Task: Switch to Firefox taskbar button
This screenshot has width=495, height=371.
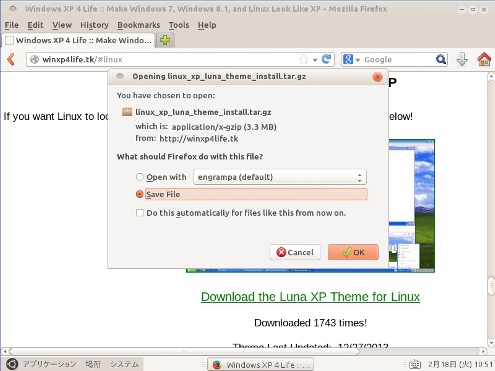Action: pyautogui.click(x=261, y=365)
